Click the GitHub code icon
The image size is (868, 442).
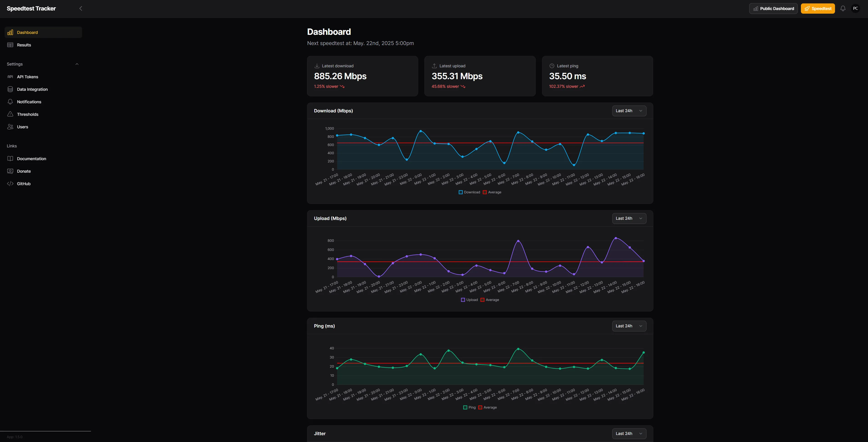(10, 184)
